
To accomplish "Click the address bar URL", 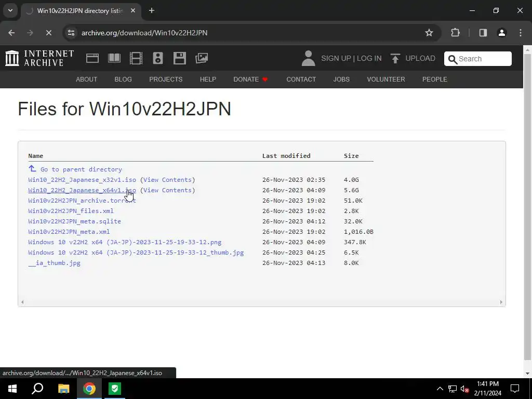I will pos(144,33).
